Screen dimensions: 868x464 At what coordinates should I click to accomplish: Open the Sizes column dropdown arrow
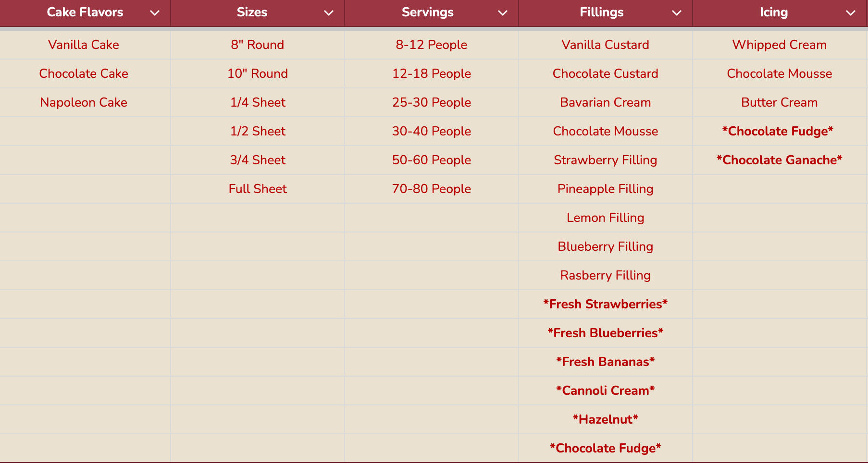[x=329, y=13]
